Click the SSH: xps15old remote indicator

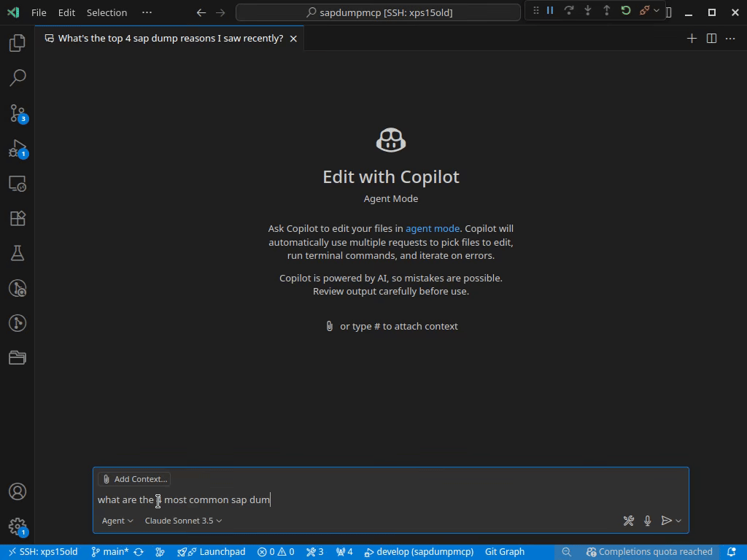coord(43,552)
